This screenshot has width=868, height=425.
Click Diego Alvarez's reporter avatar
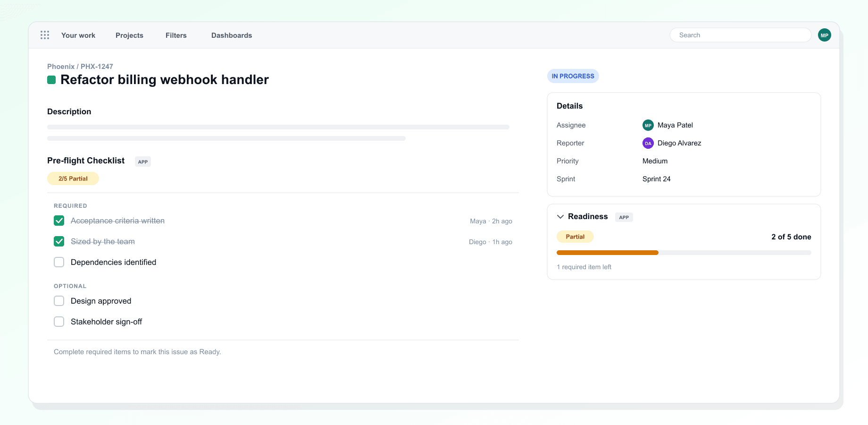[648, 143]
